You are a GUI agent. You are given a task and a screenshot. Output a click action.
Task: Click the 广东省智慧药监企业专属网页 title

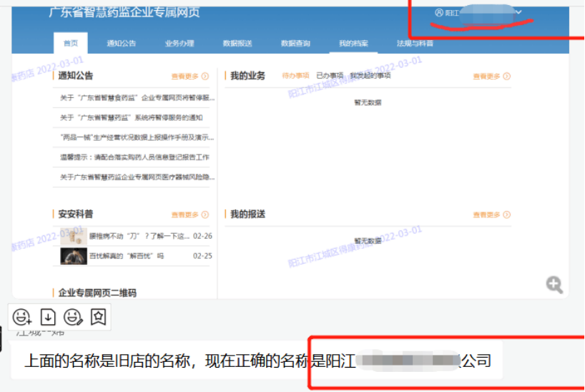click(x=124, y=12)
